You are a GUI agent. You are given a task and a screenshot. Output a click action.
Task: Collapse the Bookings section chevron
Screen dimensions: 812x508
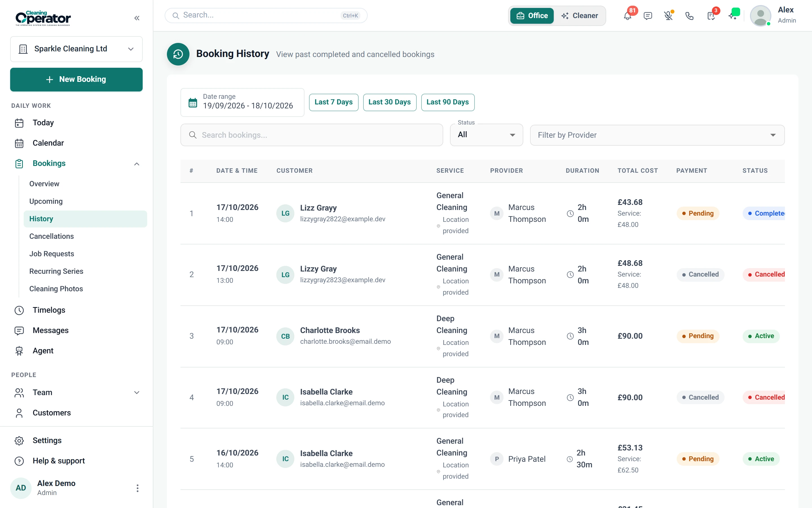(x=136, y=164)
